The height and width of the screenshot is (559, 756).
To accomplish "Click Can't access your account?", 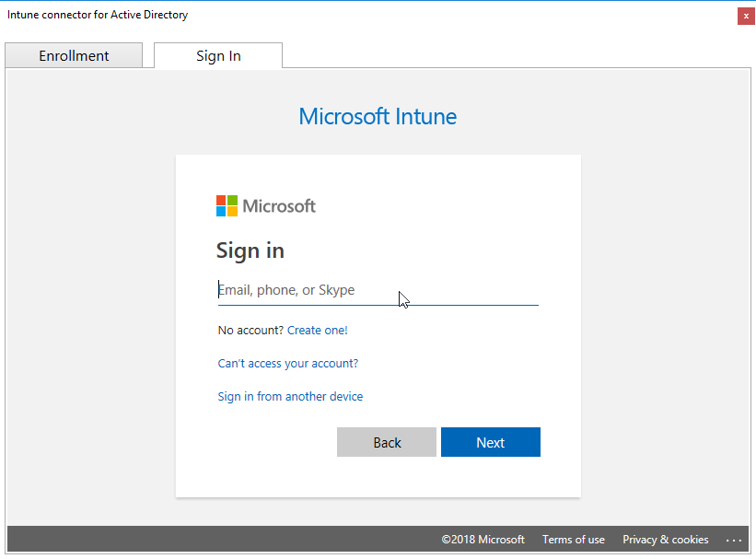I will tap(288, 363).
